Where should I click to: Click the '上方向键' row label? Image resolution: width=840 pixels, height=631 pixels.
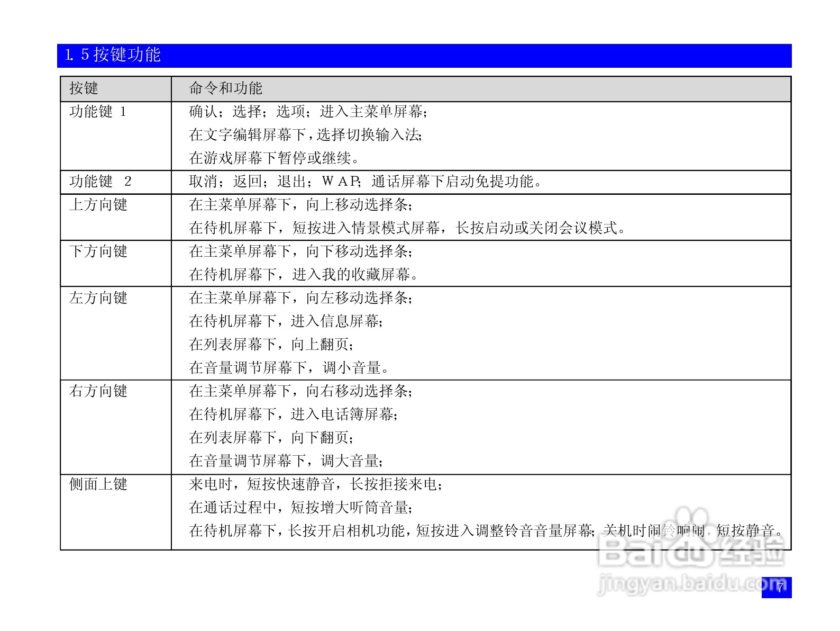[x=98, y=205]
